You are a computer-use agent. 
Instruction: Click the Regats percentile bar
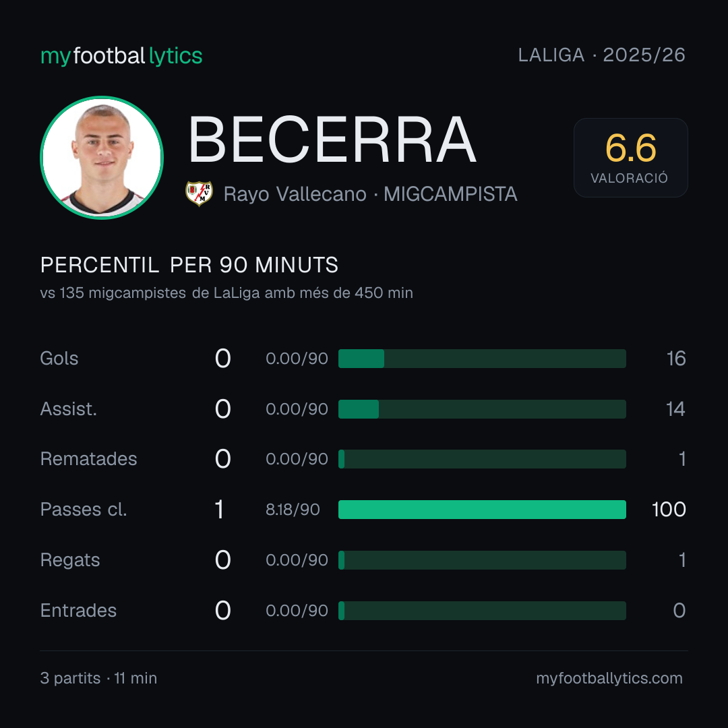coord(482,560)
